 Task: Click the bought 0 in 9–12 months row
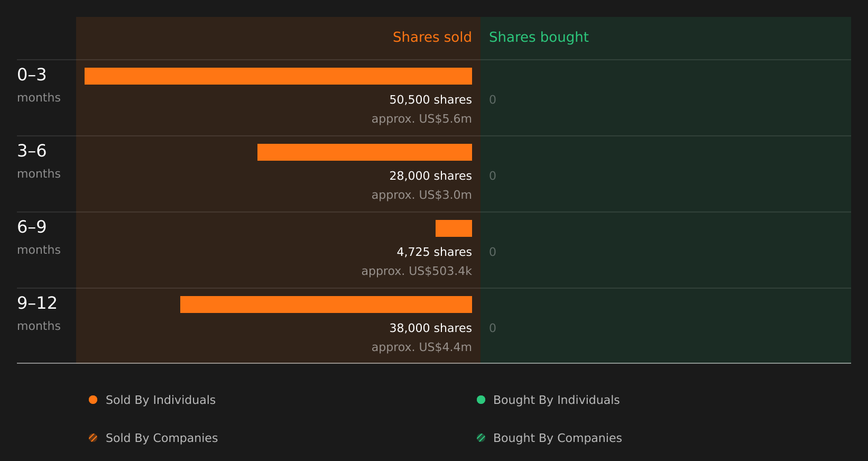[x=493, y=328]
